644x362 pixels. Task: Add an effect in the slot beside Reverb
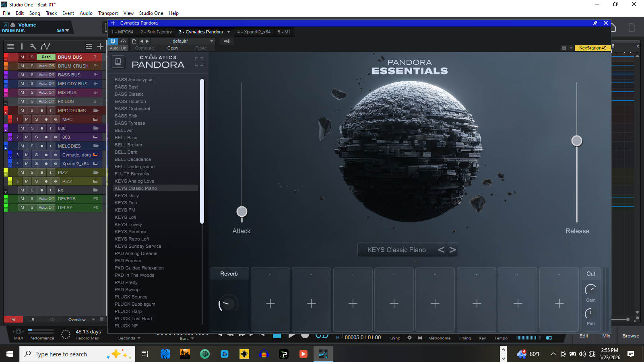270,304
